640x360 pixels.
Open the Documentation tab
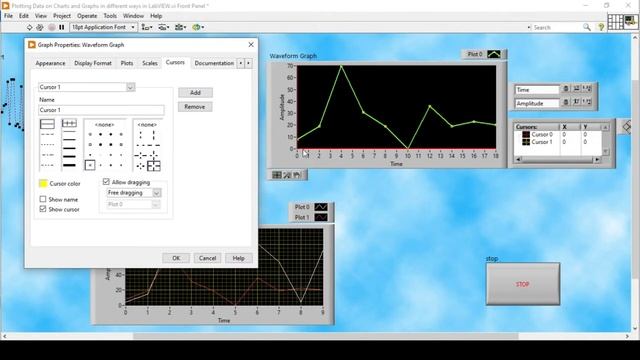coord(214,63)
